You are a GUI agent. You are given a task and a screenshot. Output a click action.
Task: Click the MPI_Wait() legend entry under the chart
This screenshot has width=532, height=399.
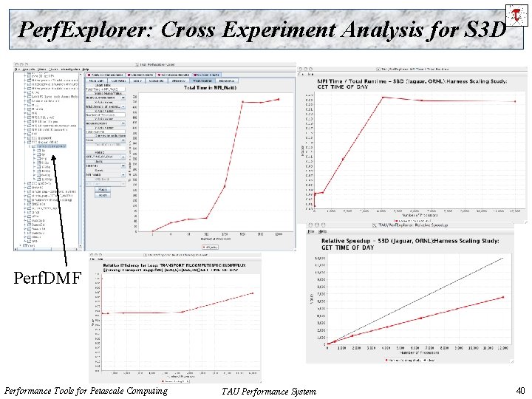(211, 248)
